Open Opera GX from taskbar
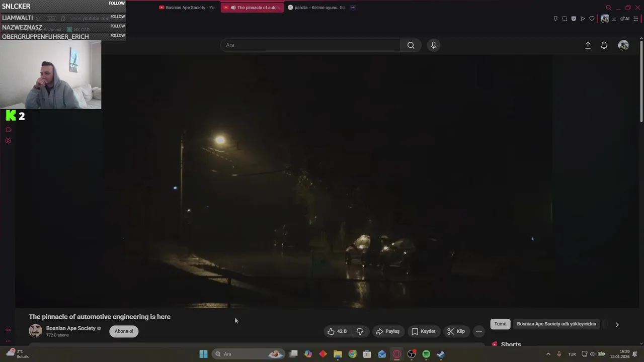This screenshot has width=644, height=362. coord(396,354)
